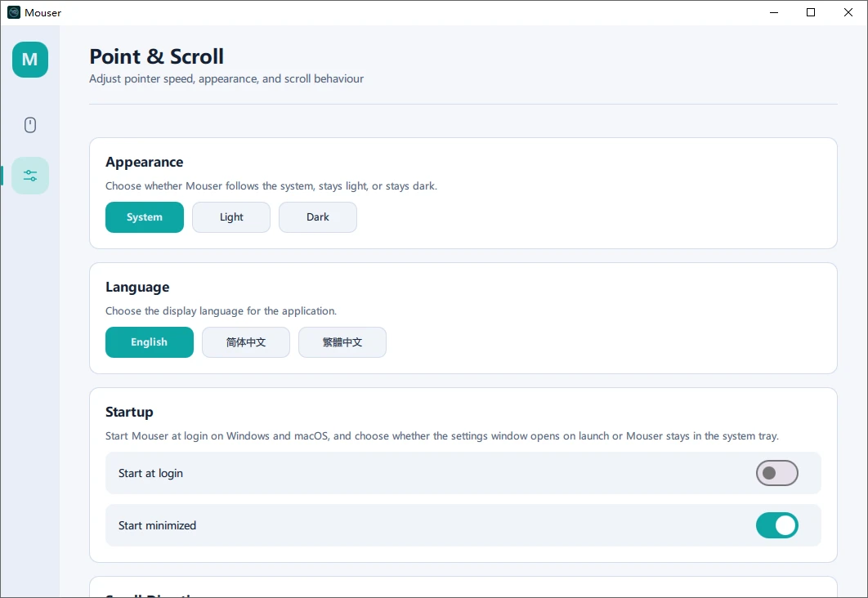Switch appearance to Dark
Viewport: 868px width, 598px height.
pyautogui.click(x=318, y=217)
